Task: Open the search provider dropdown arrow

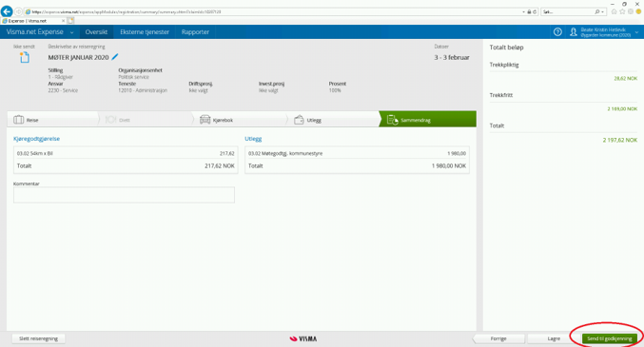Action: [602, 12]
